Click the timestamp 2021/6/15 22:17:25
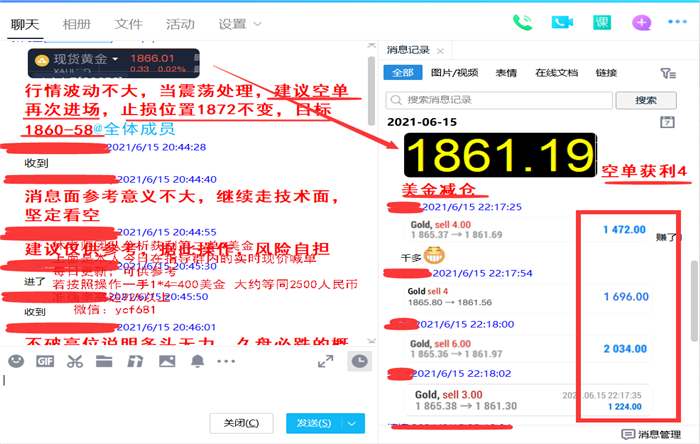This screenshot has width=700, height=444. 472,207
